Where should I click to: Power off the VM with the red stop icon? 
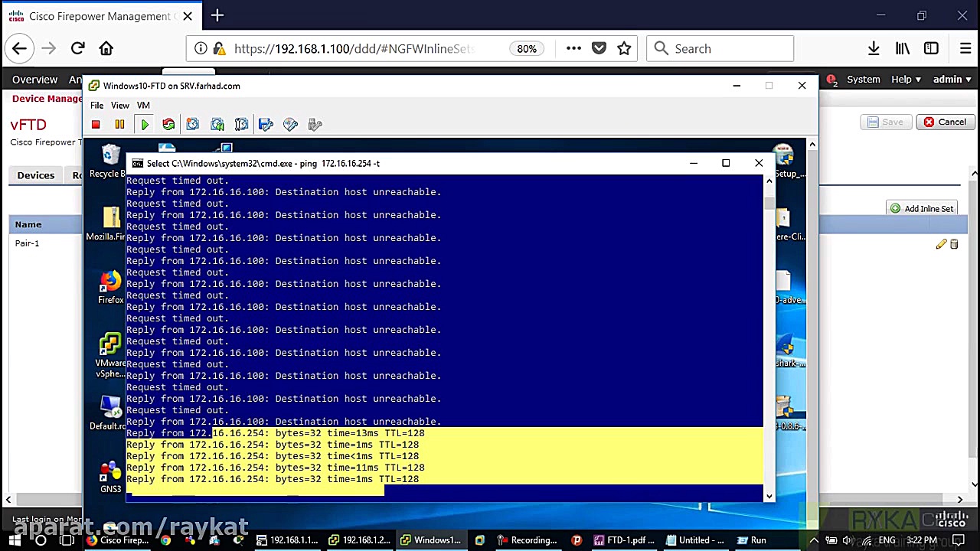click(95, 124)
